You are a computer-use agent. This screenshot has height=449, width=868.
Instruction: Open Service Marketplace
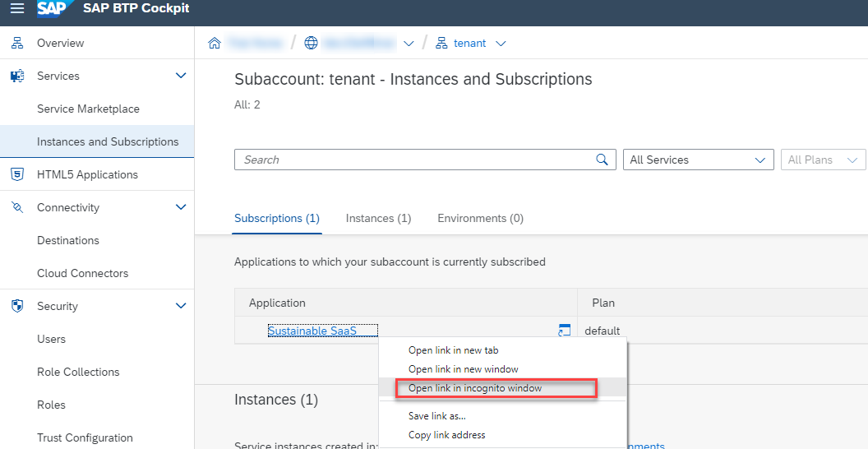(x=88, y=109)
